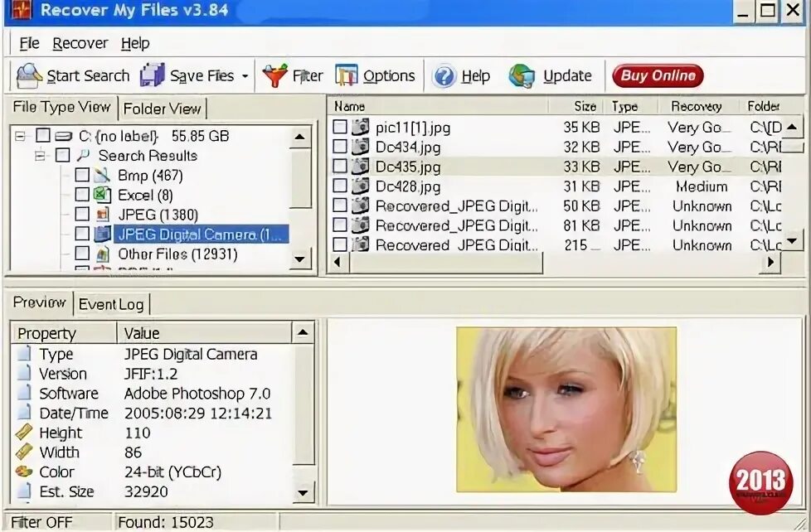The width and height of the screenshot is (811, 532).
Task: Check the JPEG Digital Camera checkbox
Action: pyautogui.click(x=82, y=234)
